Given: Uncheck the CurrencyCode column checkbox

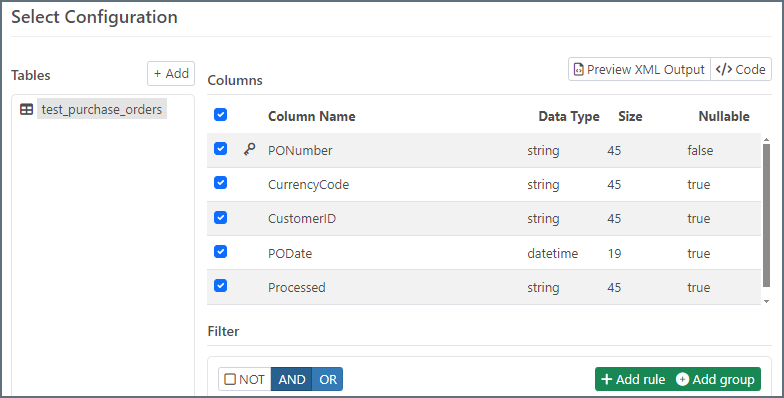Looking at the screenshot, I should click(220, 182).
